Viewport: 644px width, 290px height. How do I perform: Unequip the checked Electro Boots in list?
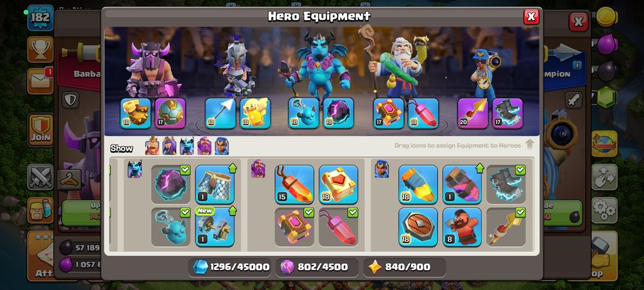(x=506, y=184)
